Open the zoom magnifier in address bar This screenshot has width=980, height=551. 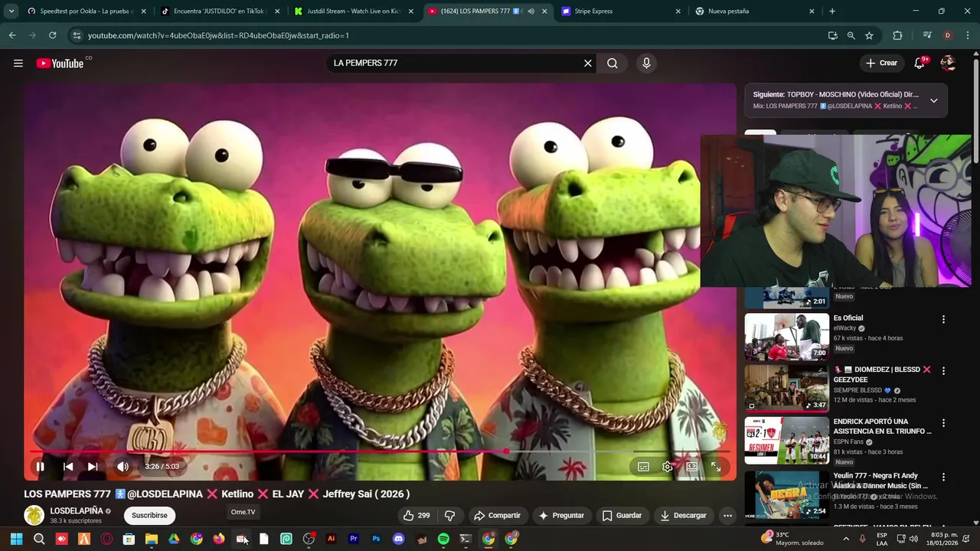851,35
